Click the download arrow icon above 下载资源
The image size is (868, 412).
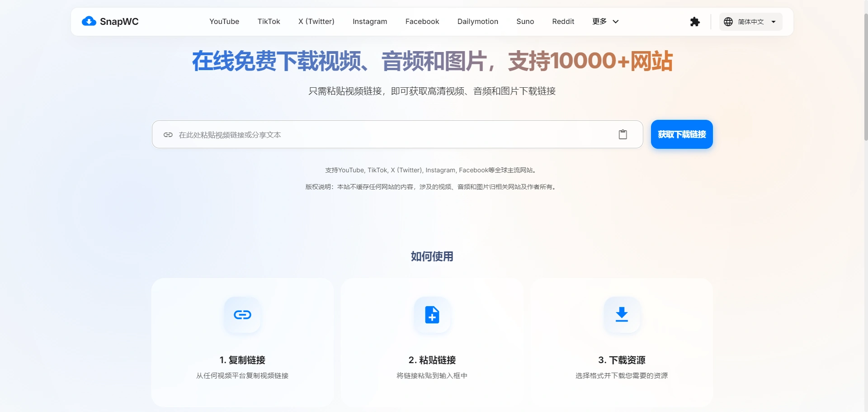[622, 315]
